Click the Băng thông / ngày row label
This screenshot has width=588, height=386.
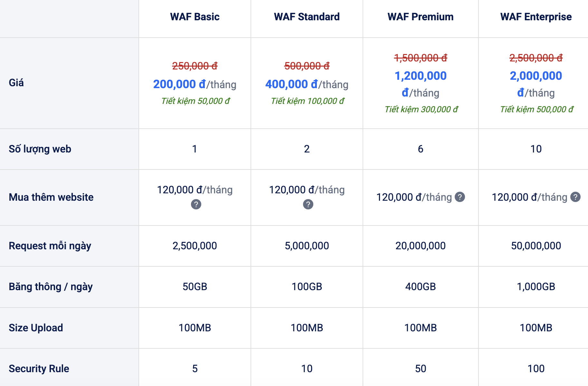[51, 287]
